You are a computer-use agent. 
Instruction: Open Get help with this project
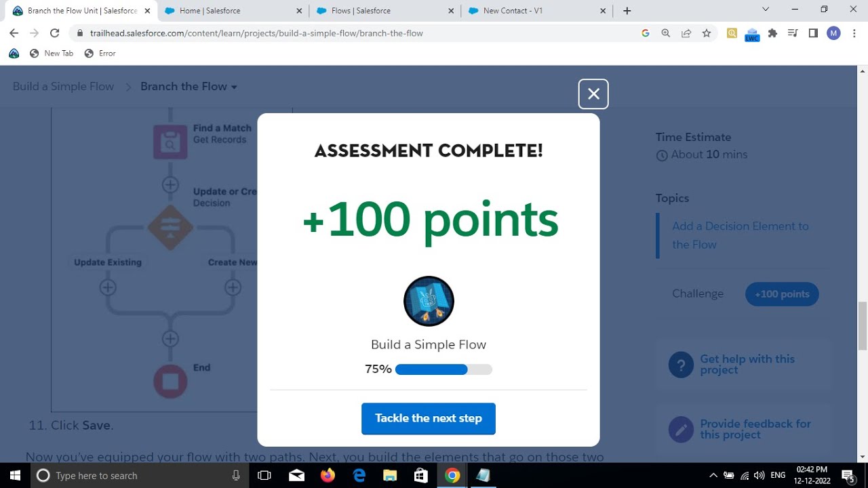(x=747, y=365)
